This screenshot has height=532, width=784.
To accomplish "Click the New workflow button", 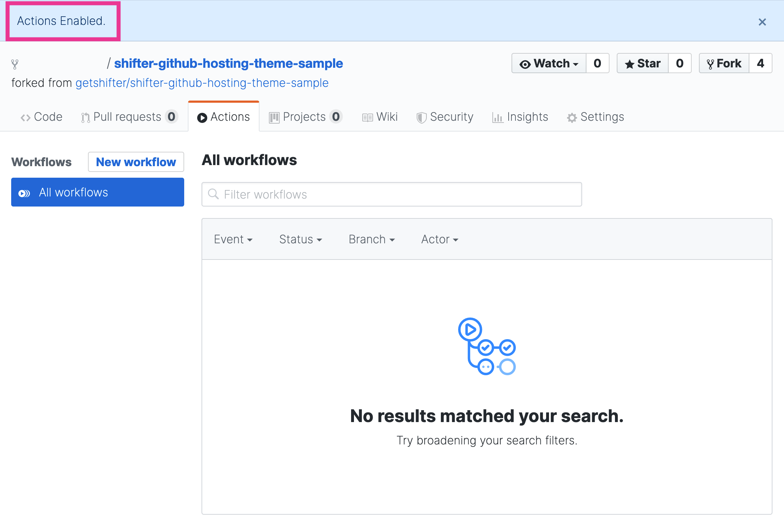I will point(136,162).
